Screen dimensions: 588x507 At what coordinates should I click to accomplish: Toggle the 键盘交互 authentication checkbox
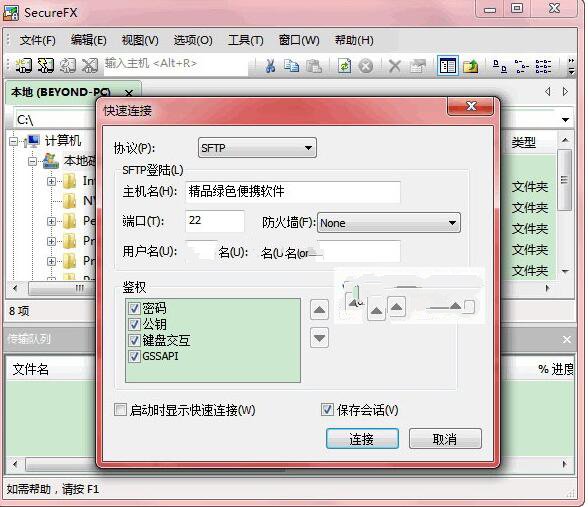(x=134, y=340)
